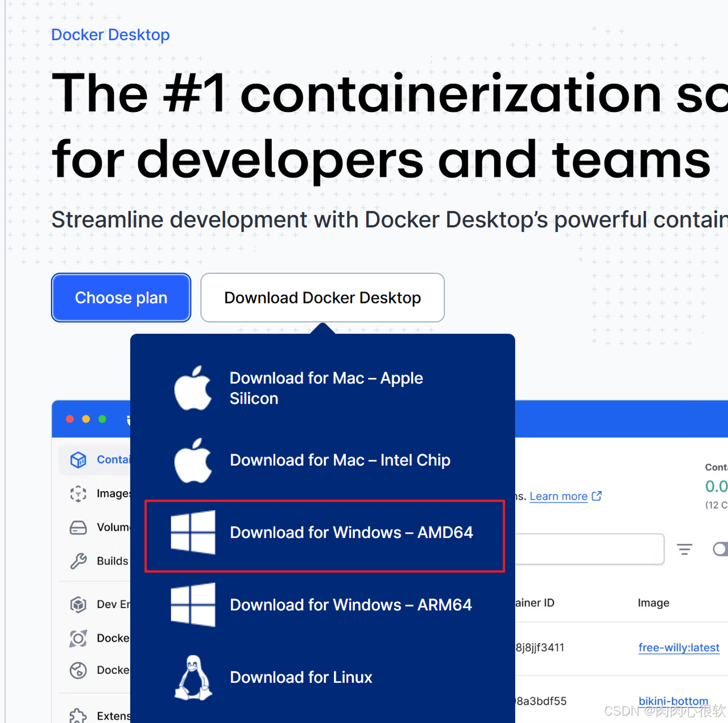Click the red window dot in mockup
Screen dimensions: 728x723
click(x=70, y=419)
